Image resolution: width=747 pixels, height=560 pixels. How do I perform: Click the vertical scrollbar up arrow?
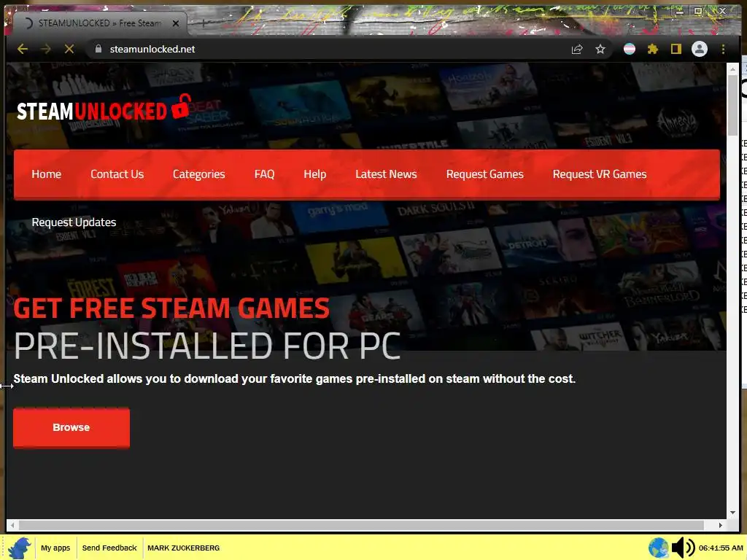coord(732,69)
